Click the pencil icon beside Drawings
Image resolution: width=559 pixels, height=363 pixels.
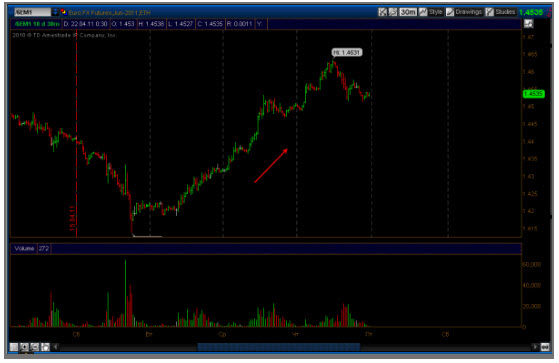coord(450,12)
